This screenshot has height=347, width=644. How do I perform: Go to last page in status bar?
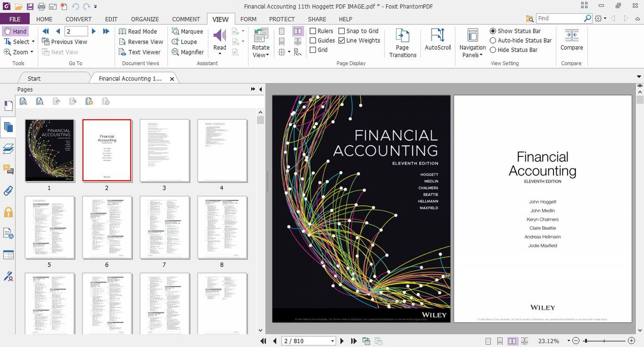click(353, 341)
